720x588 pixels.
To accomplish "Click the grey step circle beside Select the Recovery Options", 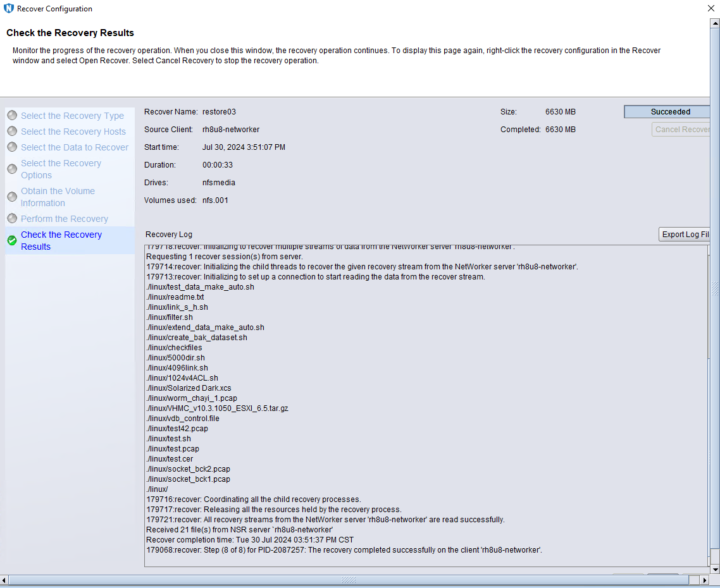I will coord(13,169).
